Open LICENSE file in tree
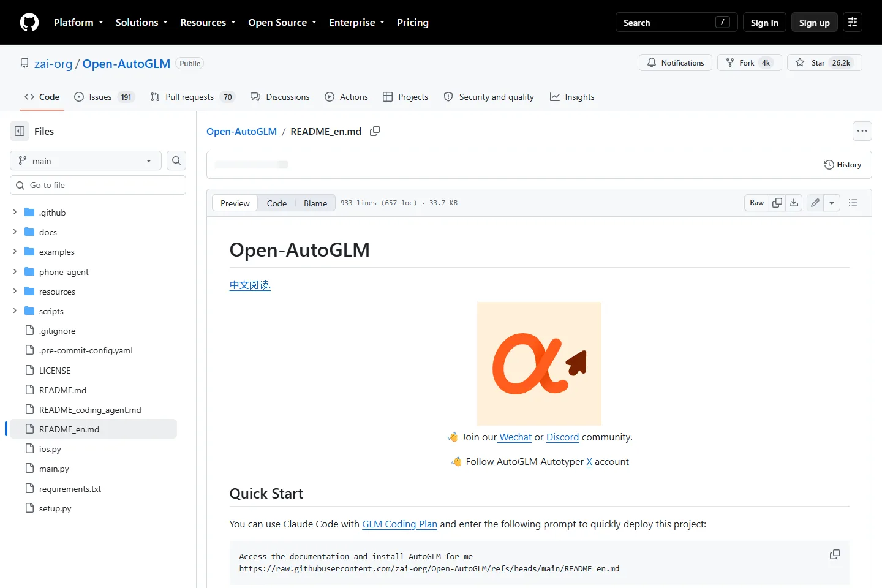Screen dimensions: 882x588 pyautogui.click(x=55, y=371)
